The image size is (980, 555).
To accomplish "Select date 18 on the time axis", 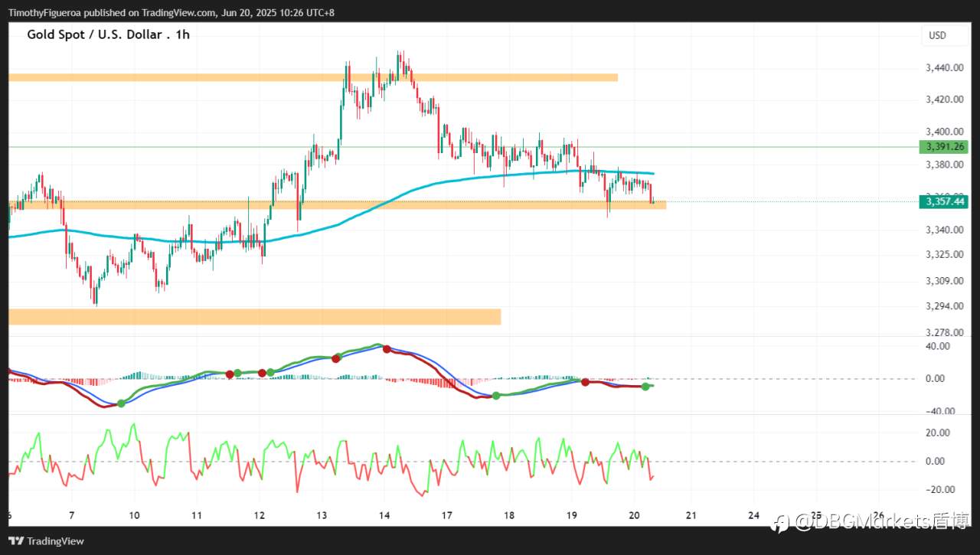I will pyautogui.click(x=509, y=515).
